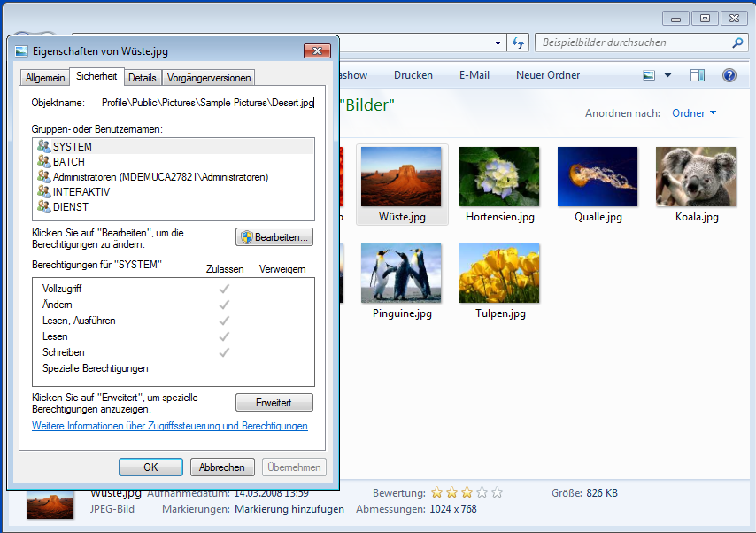The height and width of the screenshot is (533, 756).
Task: Click the change view icon in the toolbar
Action: click(650, 75)
